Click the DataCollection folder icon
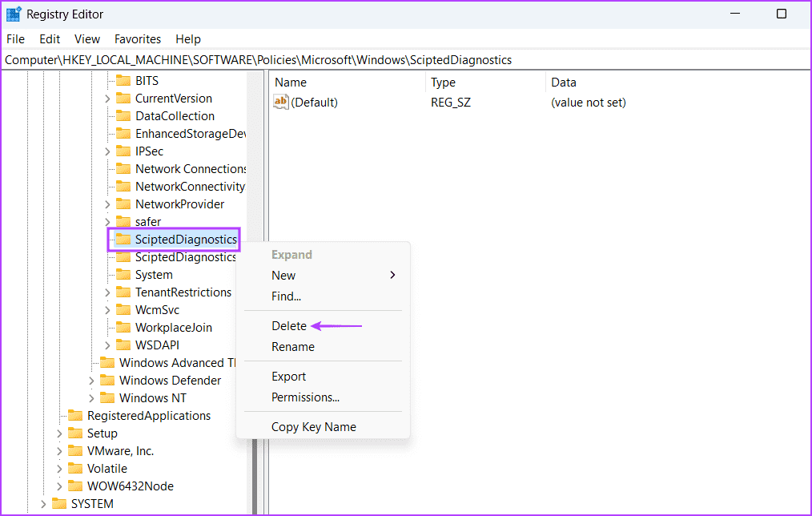 [123, 115]
